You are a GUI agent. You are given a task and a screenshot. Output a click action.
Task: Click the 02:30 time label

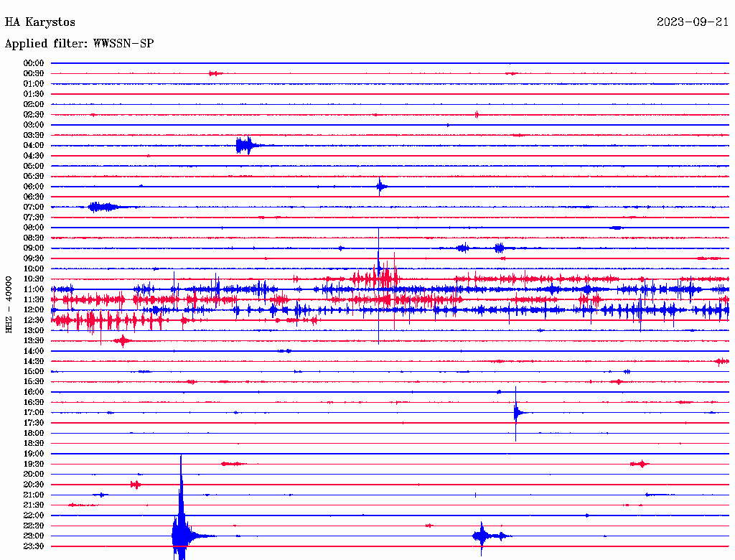click(34, 114)
